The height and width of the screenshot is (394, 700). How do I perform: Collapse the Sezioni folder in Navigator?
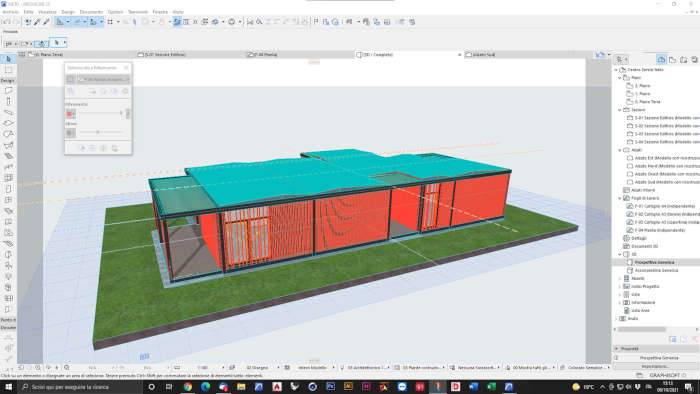coord(620,110)
